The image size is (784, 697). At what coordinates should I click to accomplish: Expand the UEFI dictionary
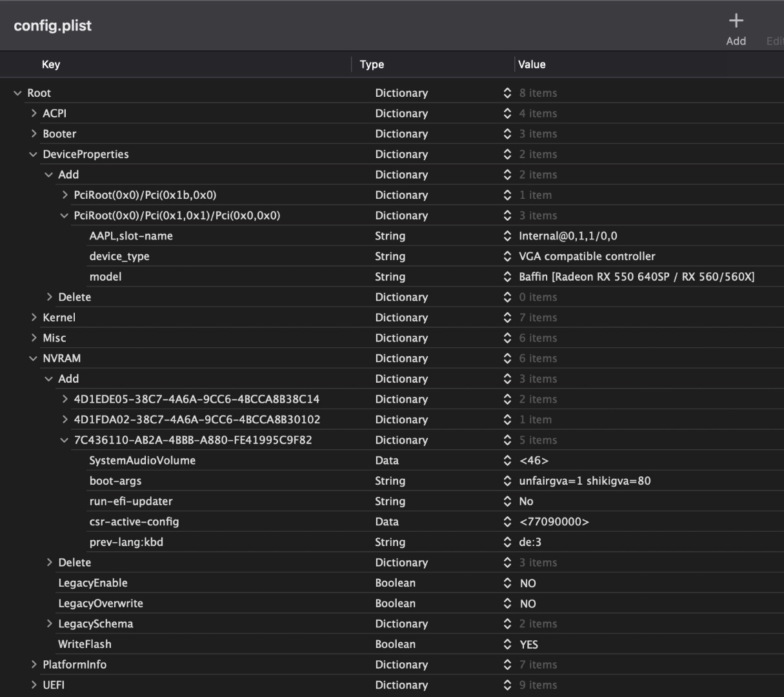[34, 685]
